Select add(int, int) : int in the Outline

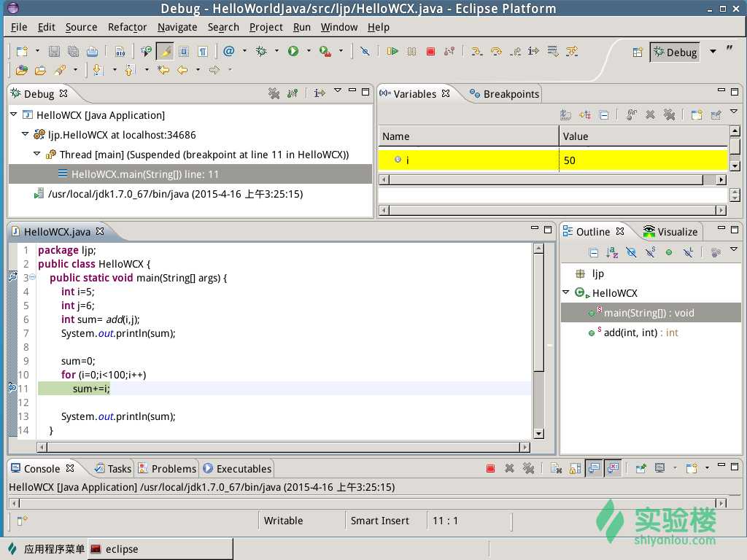click(640, 332)
